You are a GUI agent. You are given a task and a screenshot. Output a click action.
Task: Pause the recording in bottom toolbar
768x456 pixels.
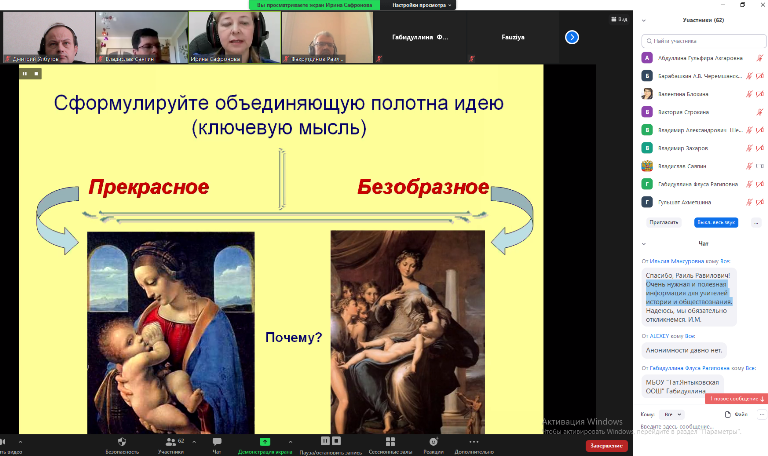(325, 441)
